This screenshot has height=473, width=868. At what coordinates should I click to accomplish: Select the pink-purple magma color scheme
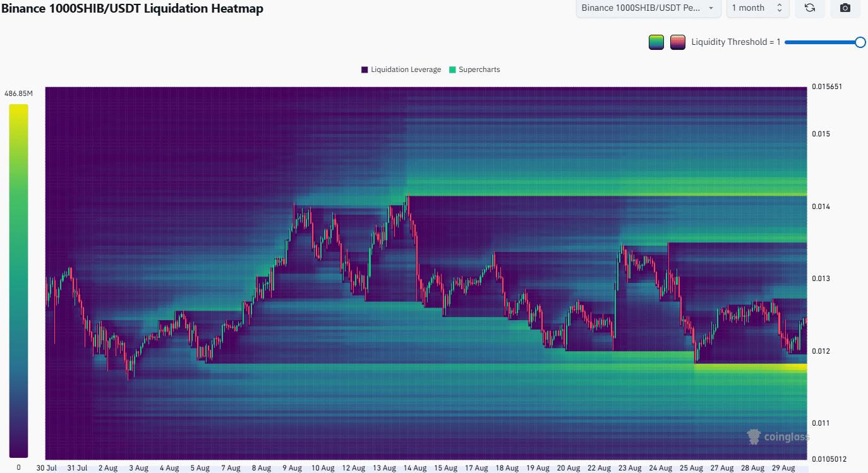click(677, 42)
